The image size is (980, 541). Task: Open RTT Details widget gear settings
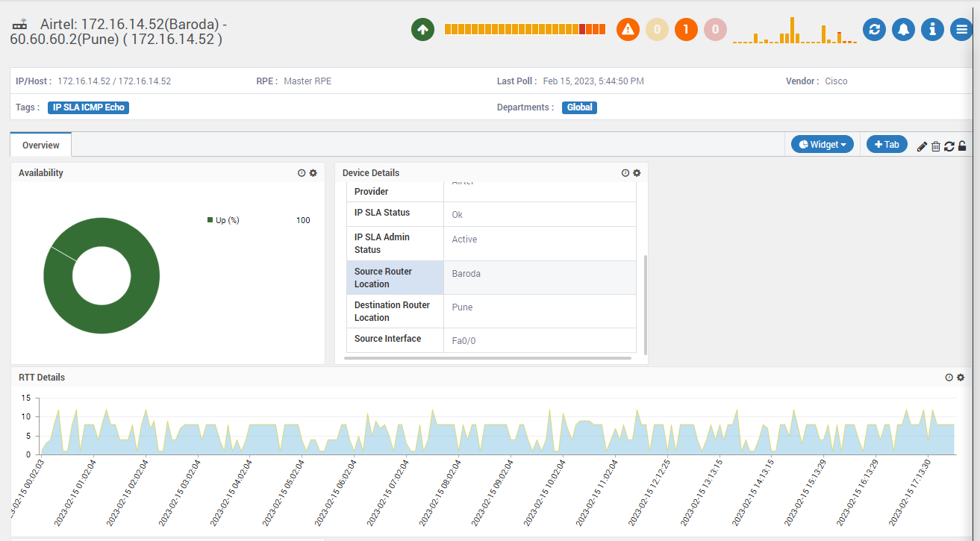click(x=961, y=378)
